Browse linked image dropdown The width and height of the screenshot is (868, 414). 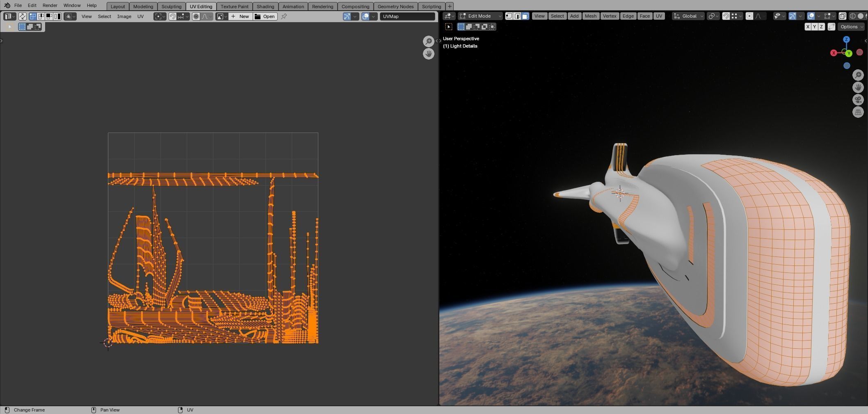222,16
